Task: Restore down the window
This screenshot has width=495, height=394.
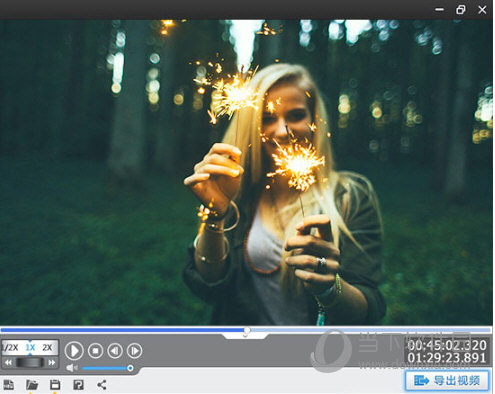Action: tap(461, 10)
